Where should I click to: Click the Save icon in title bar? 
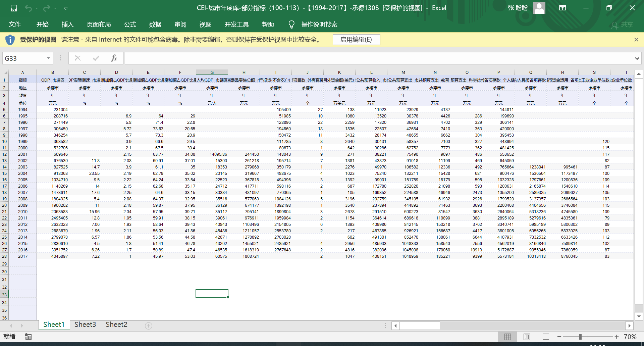coord(14,8)
